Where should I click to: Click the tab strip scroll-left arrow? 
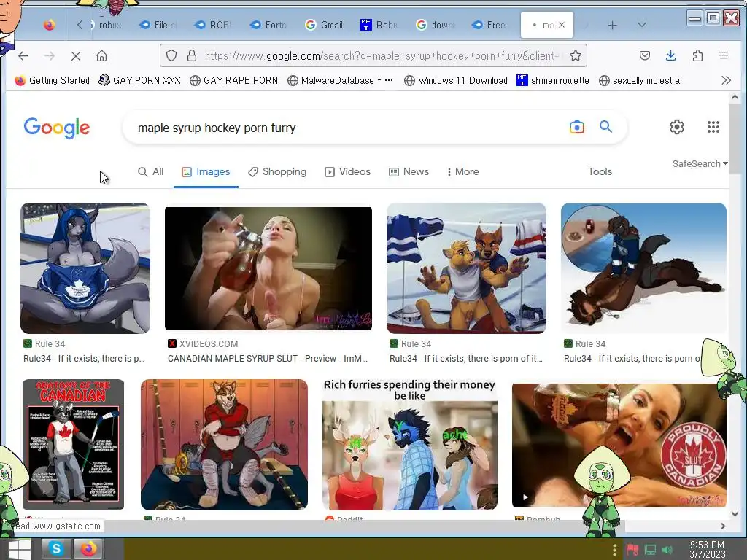click(80, 25)
